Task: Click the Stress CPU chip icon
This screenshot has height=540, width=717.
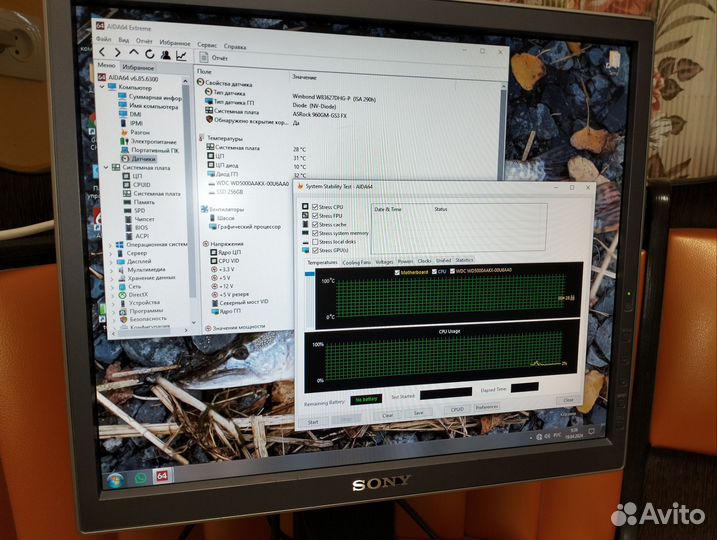Action: 305,206
